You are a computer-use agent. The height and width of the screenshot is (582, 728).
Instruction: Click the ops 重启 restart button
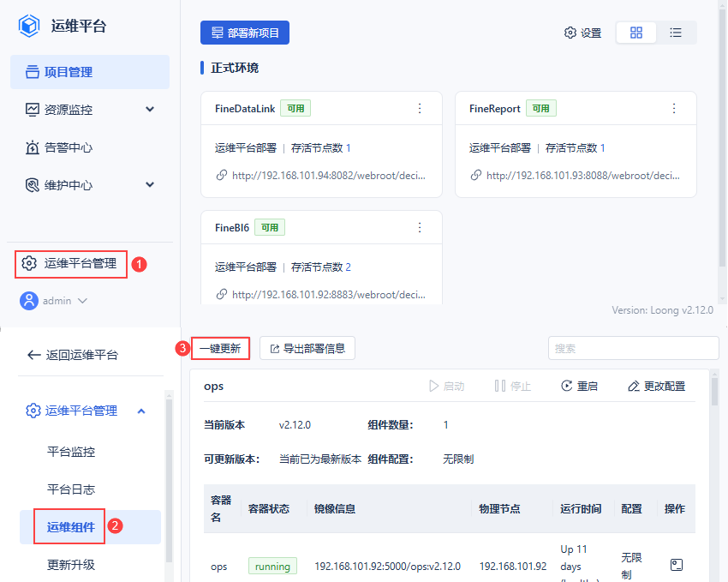pyautogui.click(x=580, y=386)
